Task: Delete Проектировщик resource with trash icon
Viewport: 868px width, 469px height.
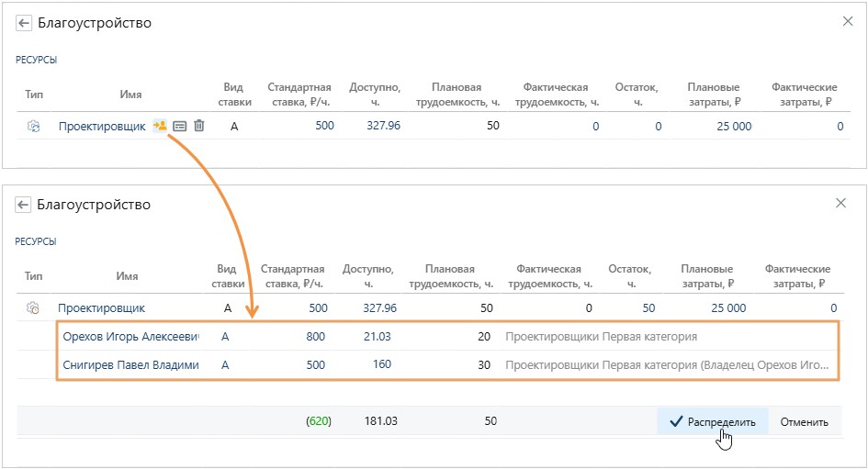Action: pyautogui.click(x=199, y=127)
